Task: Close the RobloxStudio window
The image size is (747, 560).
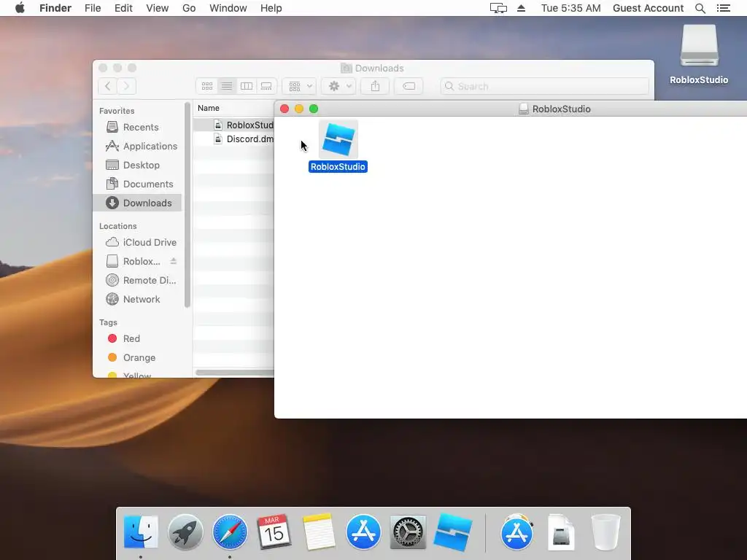Action: pos(285,109)
